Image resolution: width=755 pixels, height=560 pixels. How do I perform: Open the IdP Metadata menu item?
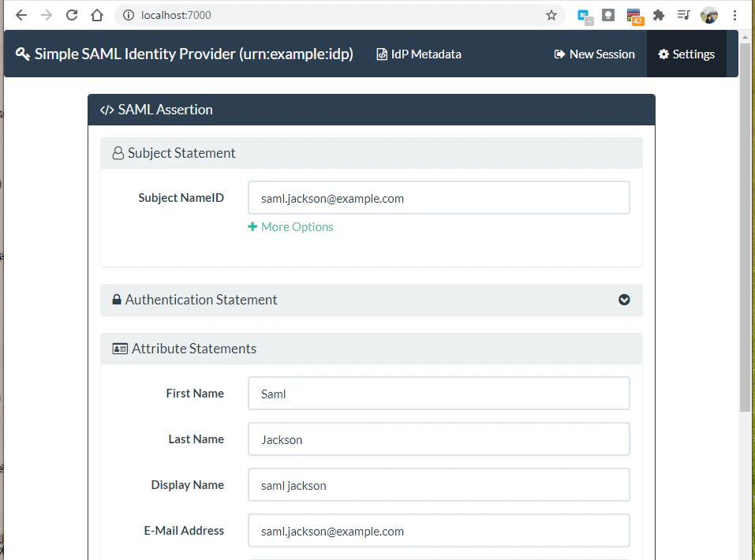tap(418, 54)
